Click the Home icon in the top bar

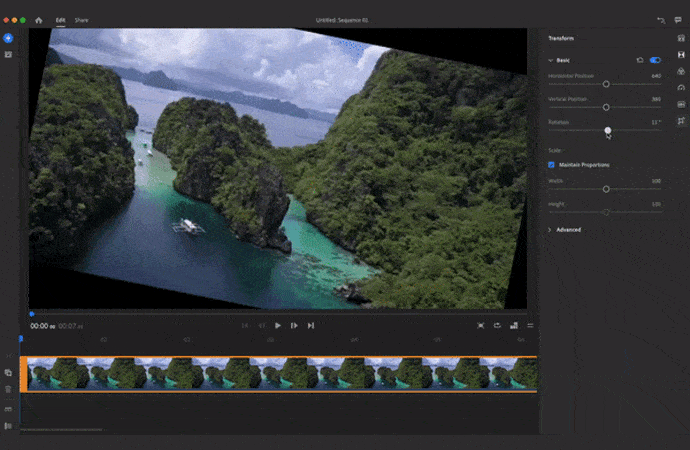click(39, 20)
